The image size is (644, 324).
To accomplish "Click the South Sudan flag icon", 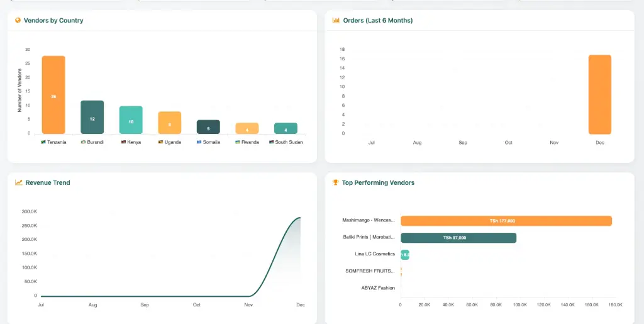I will click(272, 142).
